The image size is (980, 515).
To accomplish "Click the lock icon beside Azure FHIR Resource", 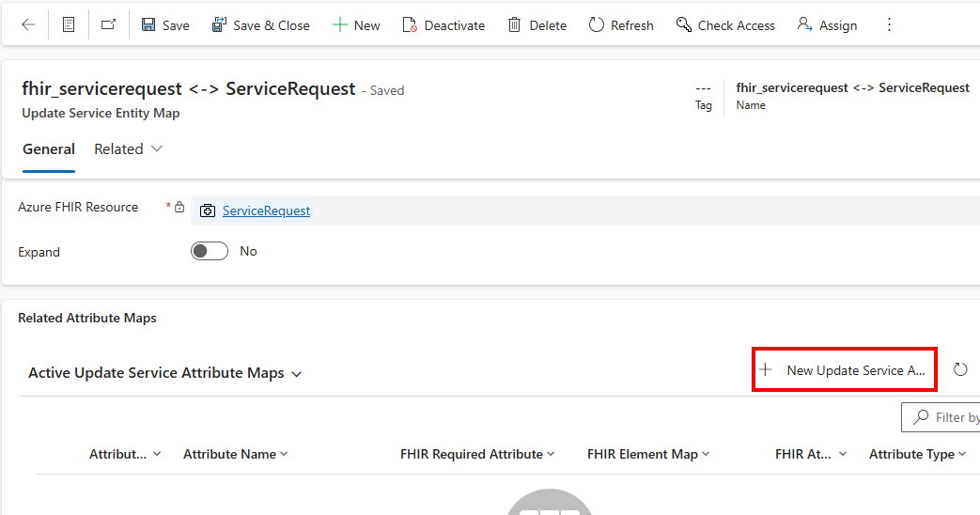I will (x=179, y=207).
